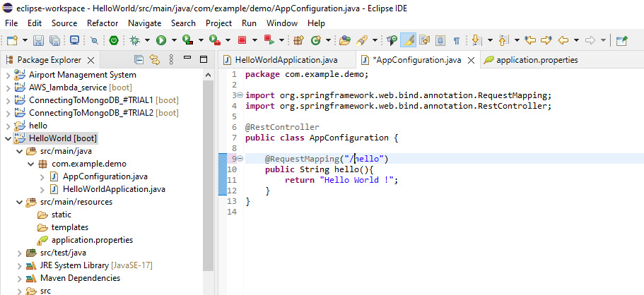644x295 pixels.
Task: Toggle Block Selection mode
Action: coord(440,40)
